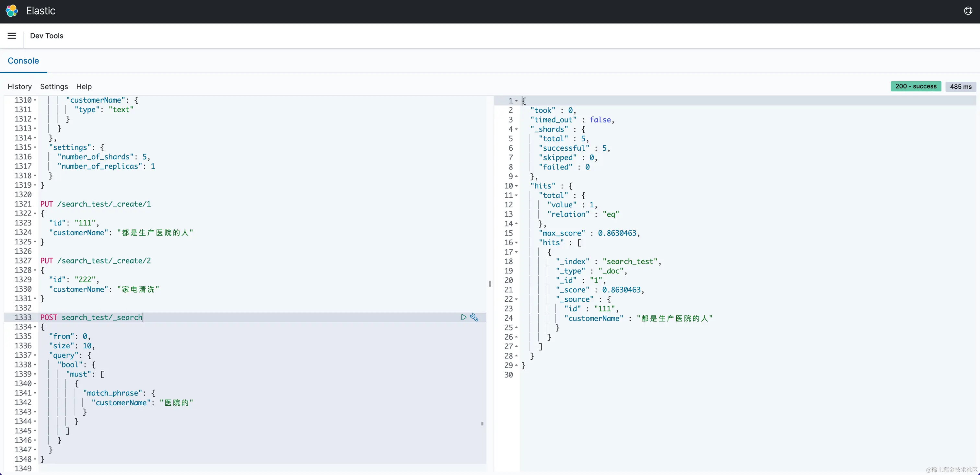
Task: Open the Help menu
Action: click(x=84, y=86)
